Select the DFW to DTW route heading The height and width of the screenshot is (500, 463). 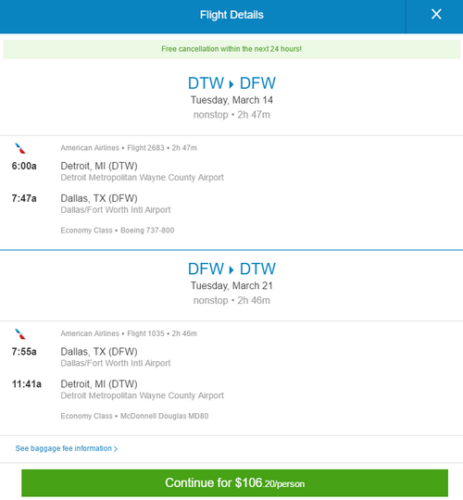[x=232, y=269]
